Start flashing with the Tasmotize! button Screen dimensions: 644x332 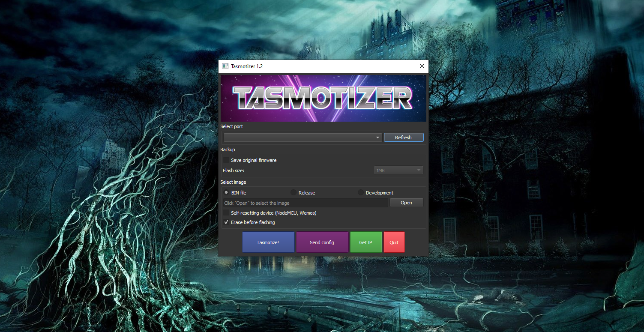tap(268, 242)
